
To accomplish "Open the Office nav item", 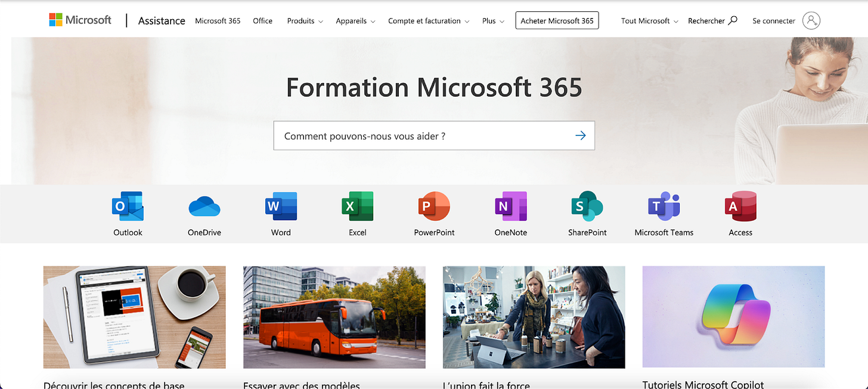I will click(x=262, y=21).
